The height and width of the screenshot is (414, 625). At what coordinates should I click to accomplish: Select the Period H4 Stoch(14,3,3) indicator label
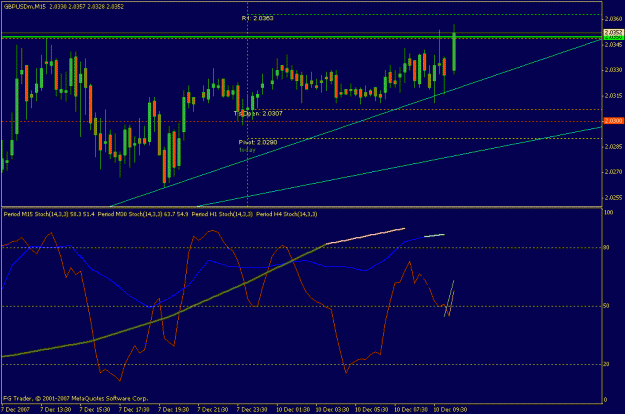[287, 214]
